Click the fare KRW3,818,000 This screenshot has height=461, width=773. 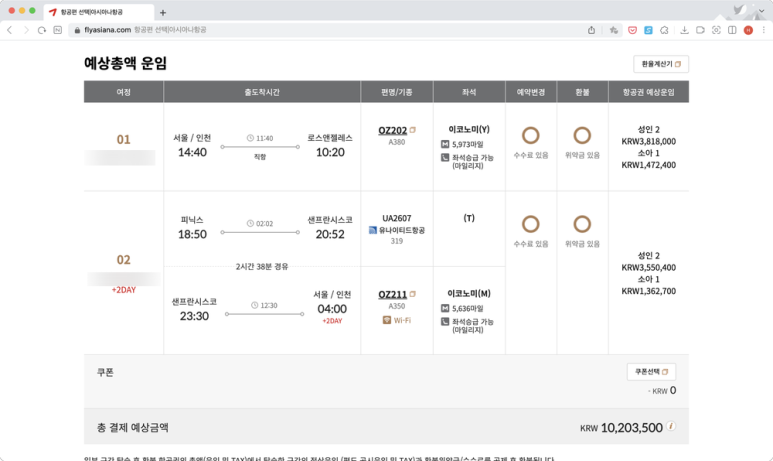pyautogui.click(x=648, y=141)
